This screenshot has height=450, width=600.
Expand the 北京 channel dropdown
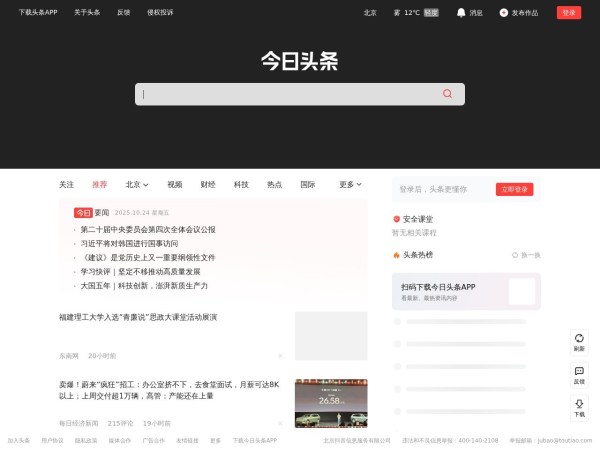coord(137,185)
